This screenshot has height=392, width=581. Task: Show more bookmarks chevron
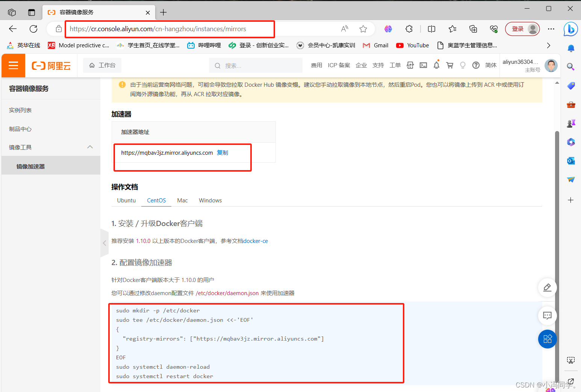(x=548, y=45)
